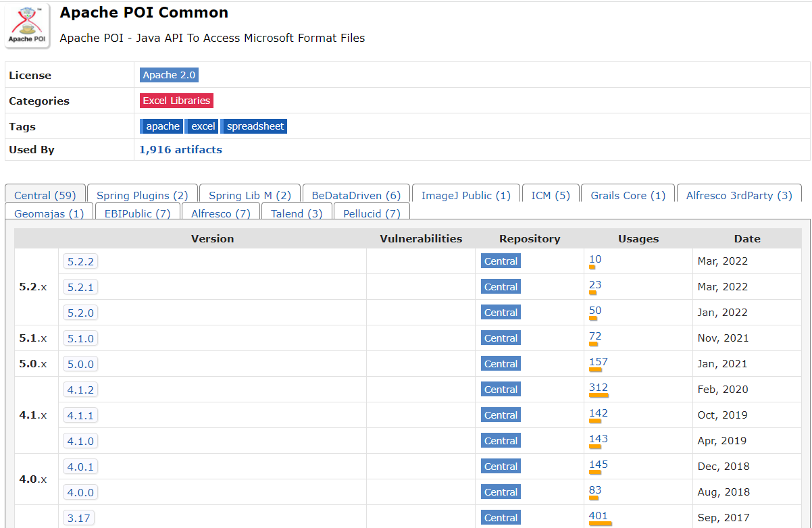
Task: Click the Usages column header
Action: point(638,238)
